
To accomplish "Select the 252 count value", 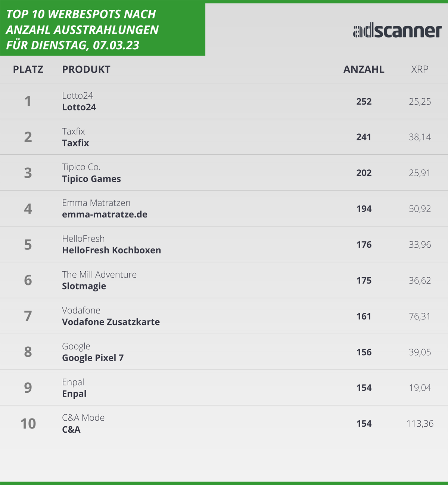I will (364, 102).
